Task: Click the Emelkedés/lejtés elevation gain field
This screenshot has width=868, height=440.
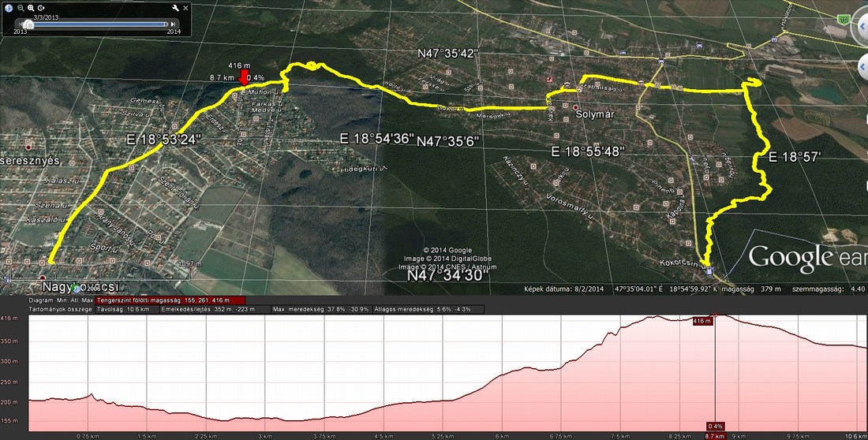Action: tap(208, 309)
